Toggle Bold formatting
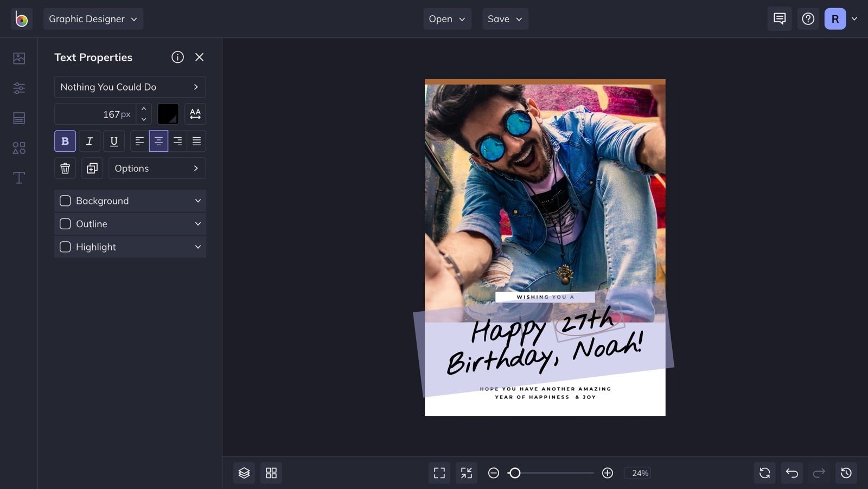The height and width of the screenshot is (489, 868). (65, 141)
